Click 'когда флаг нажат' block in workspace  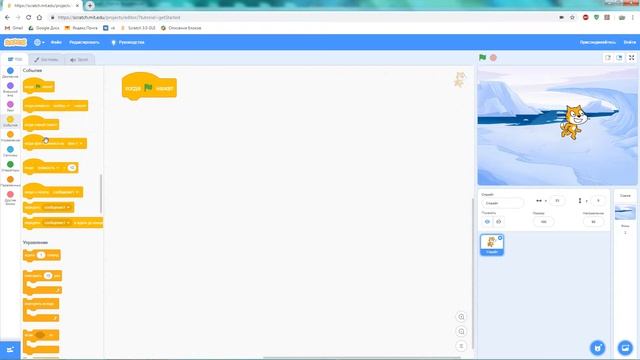point(149,88)
